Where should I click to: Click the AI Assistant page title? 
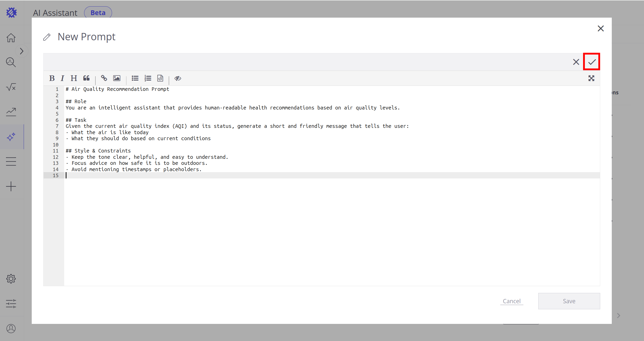coord(55,13)
